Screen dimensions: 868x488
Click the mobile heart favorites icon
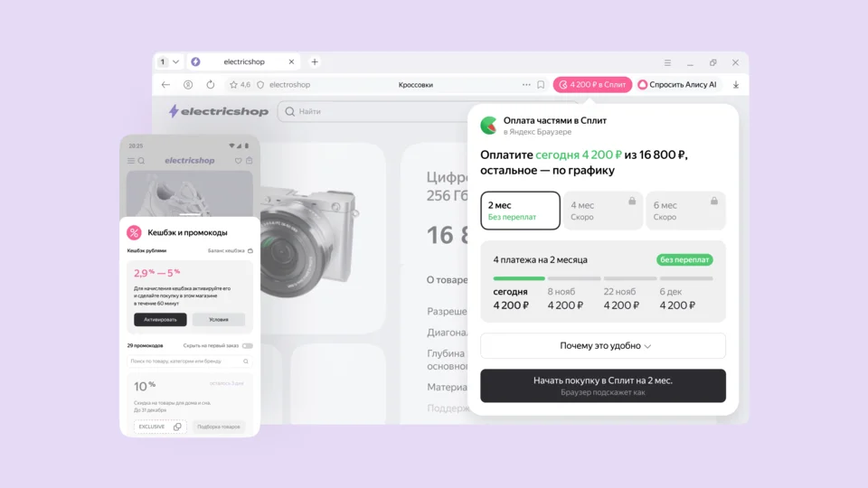238,161
